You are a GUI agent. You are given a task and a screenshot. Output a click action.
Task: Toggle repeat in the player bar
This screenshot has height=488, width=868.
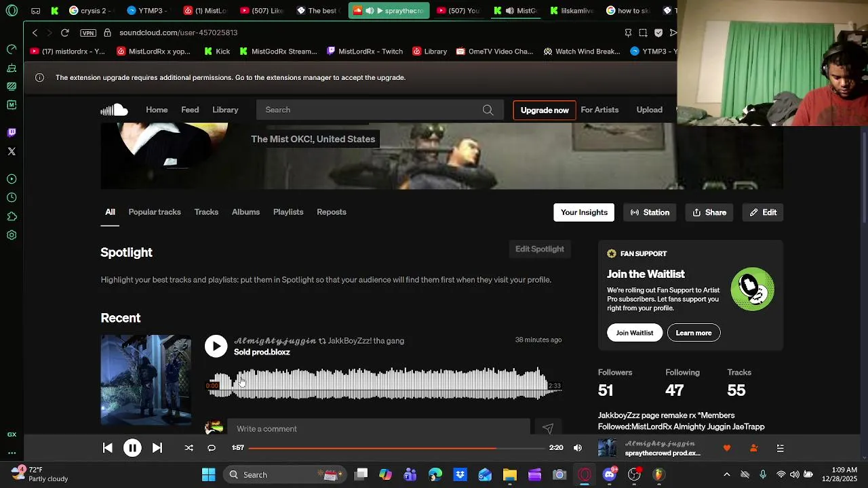(212, 448)
